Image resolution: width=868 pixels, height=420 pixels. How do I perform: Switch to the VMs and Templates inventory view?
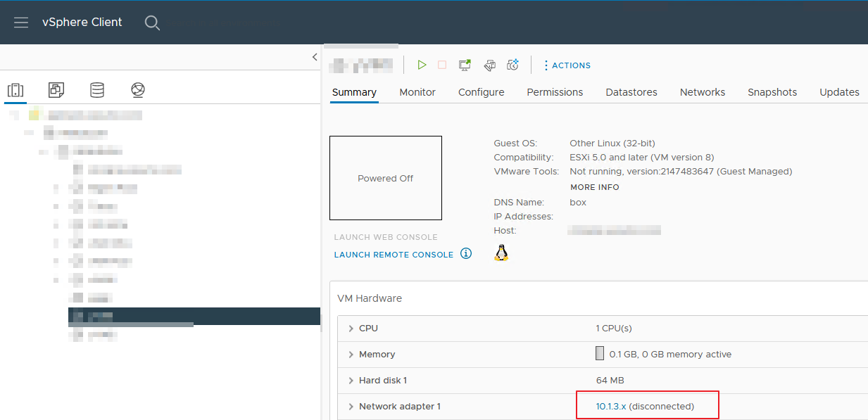[56, 90]
